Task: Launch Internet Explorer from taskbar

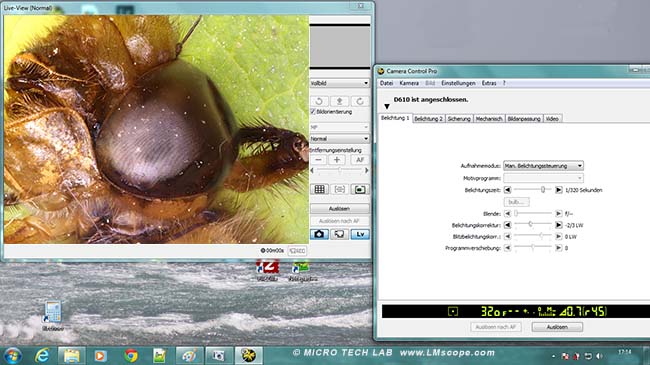Action: tap(42, 356)
